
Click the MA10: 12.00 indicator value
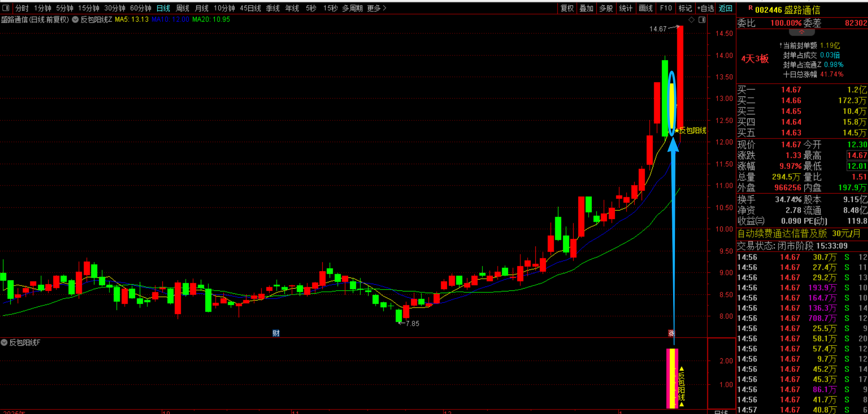[x=170, y=19]
